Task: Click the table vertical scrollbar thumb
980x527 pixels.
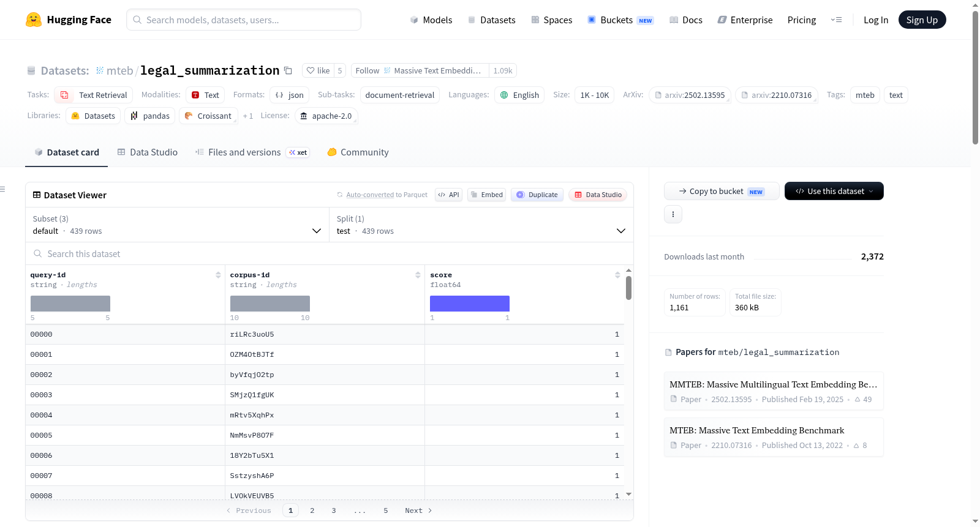Action: coord(628,288)
